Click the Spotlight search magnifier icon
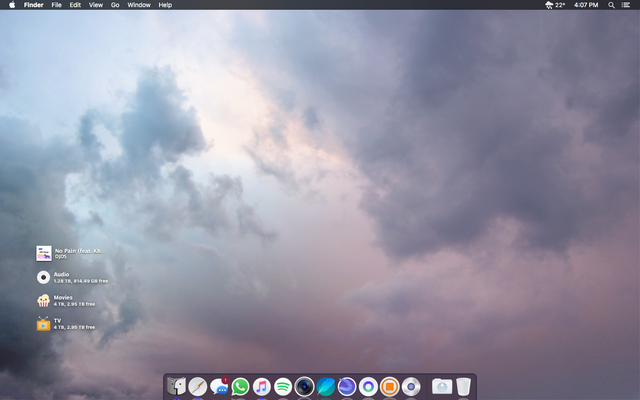The image size is (640, 400). click(611, 5)
